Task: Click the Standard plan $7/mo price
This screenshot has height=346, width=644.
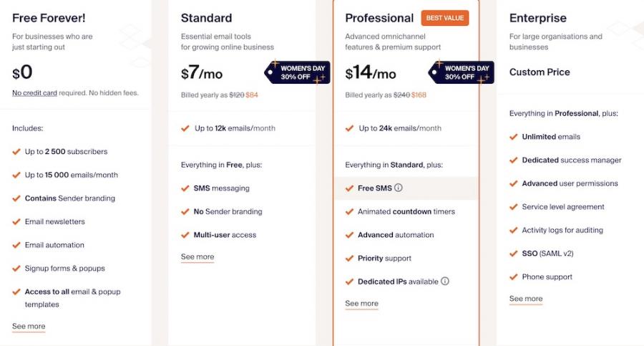Action: [202, 73]
